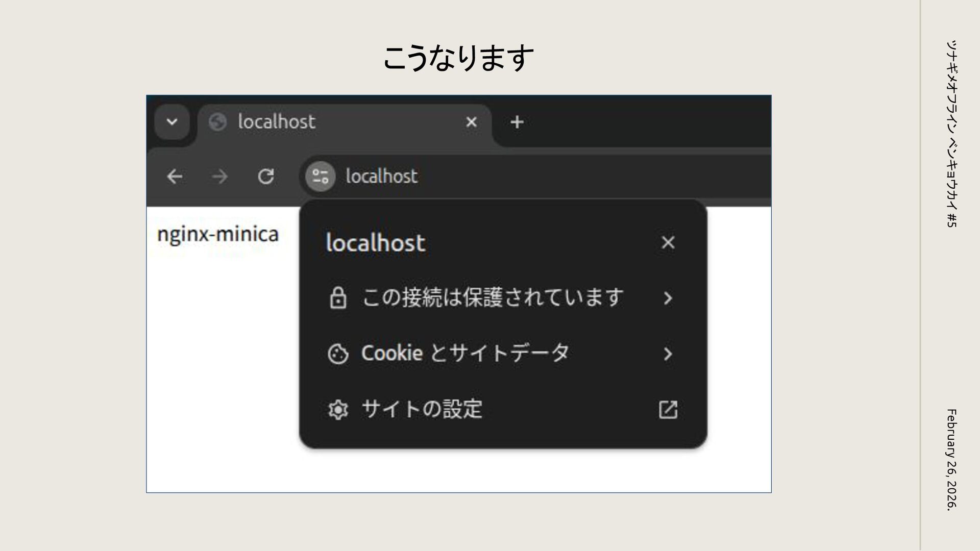Screen dimensions: 980x551
Task: Click the cookie icon in the popup
Action: click(338, 354)
